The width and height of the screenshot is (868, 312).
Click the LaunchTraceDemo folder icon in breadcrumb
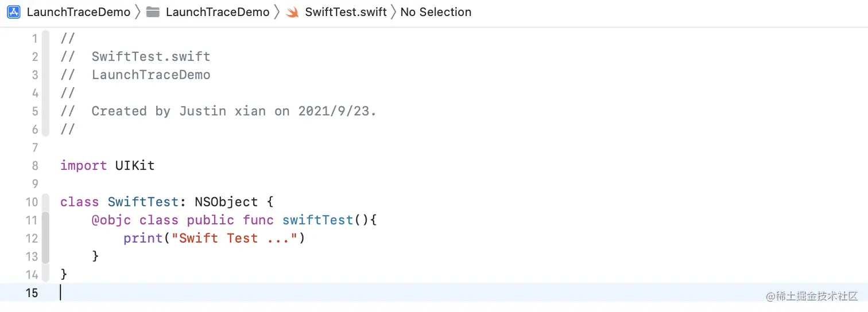[153, 12]
